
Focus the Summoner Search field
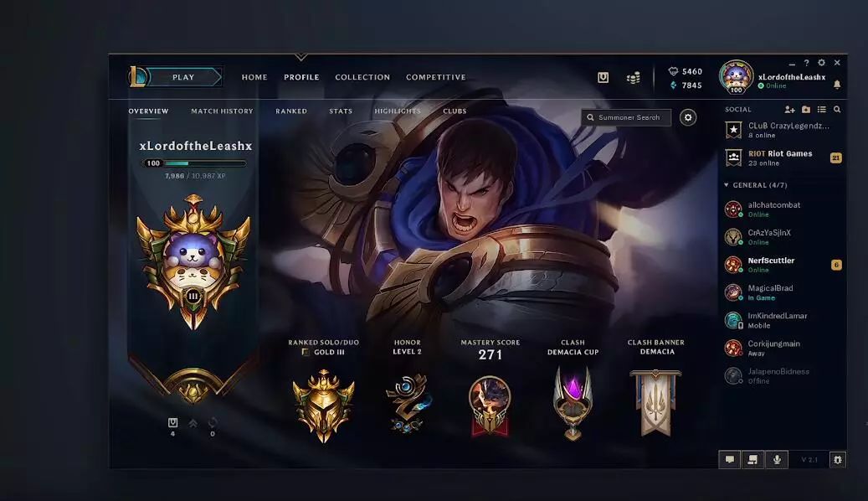(x=627, y=117)
